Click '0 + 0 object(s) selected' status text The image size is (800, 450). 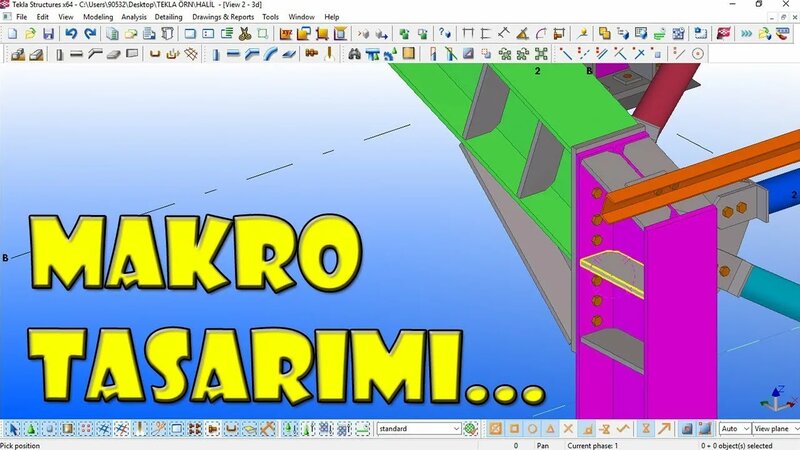tap(736, 445)
